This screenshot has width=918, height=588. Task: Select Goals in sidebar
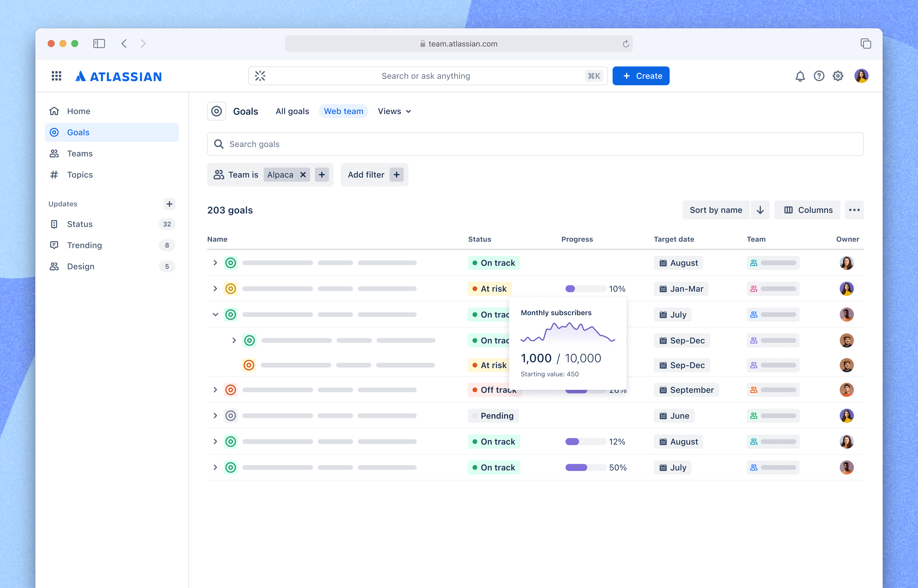[112, 132]
